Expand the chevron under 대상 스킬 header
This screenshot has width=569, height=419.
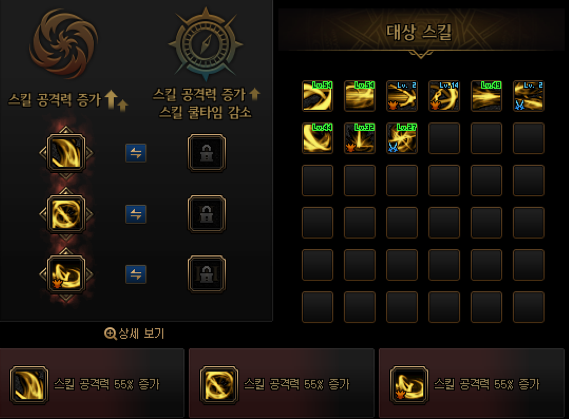421,54
